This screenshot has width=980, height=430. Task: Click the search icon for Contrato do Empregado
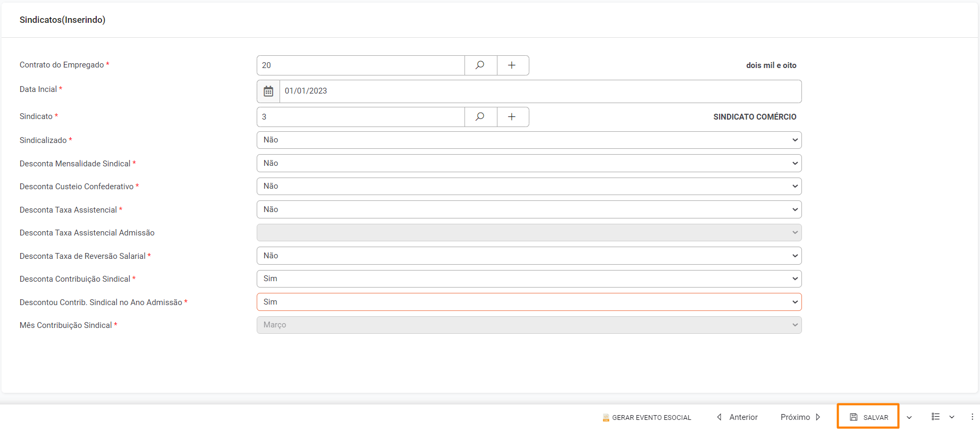coord(480,65)
